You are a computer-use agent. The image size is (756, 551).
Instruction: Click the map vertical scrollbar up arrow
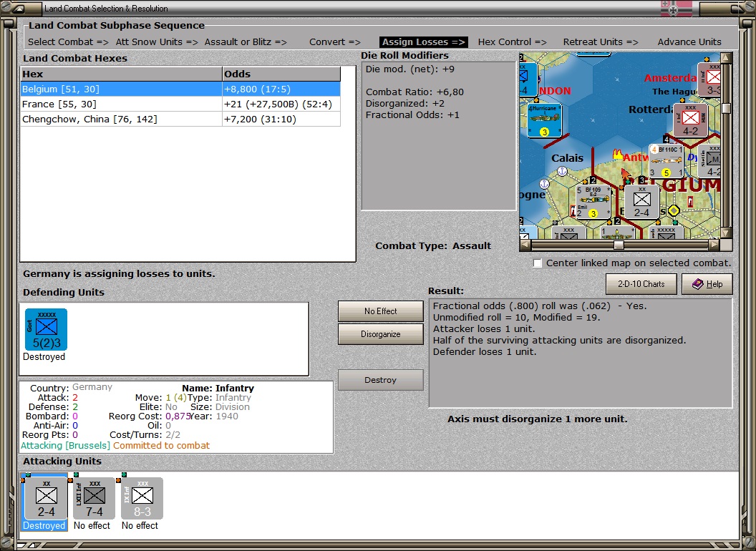(726, 58)
